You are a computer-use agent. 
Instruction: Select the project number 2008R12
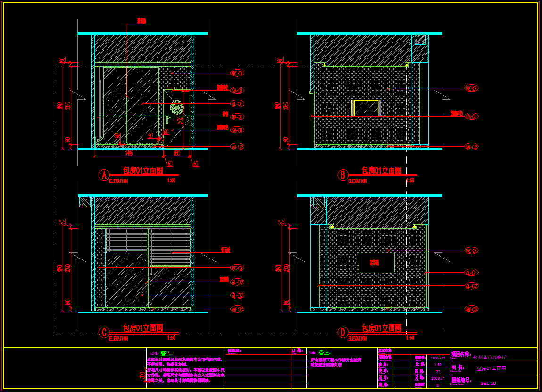coord(438,358)
